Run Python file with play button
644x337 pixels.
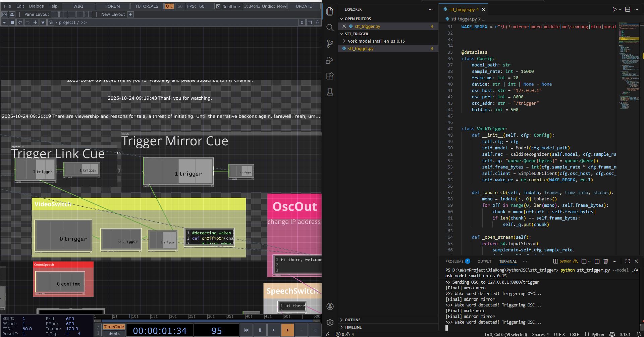614,9
